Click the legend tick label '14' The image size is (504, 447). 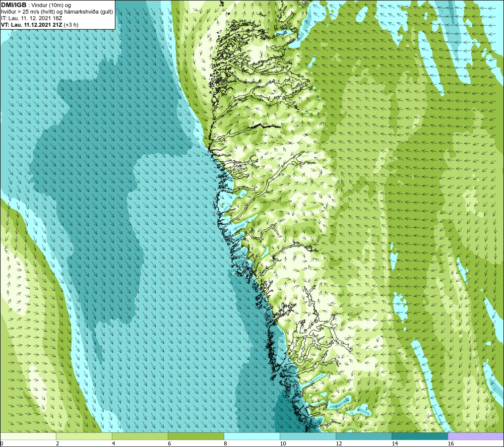395,443
